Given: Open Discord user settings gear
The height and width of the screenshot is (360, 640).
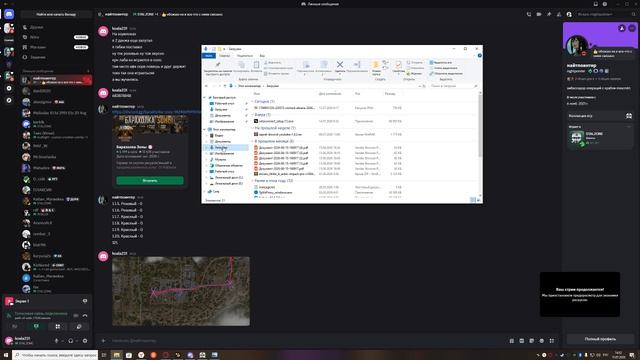Looking at the screenshot, I should click(x=85, y=340).
